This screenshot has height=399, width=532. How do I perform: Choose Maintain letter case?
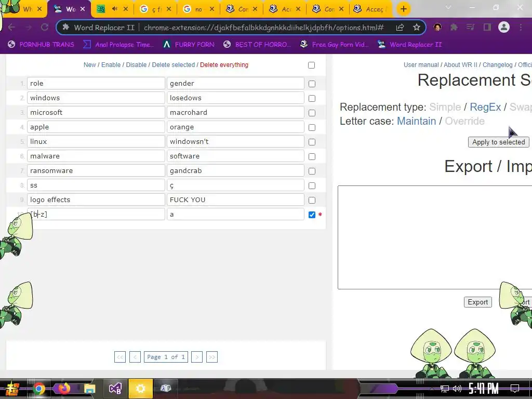(416, 121)
